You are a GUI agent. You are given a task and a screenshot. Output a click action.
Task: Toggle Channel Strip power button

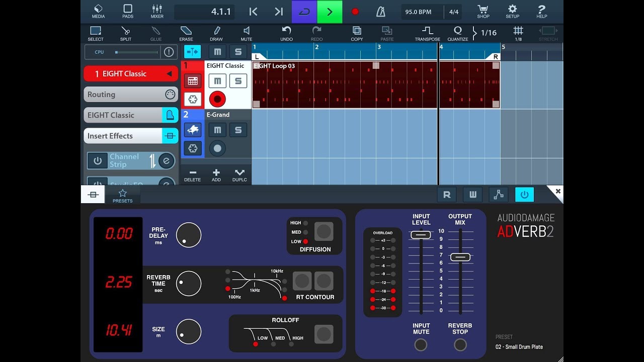(x=98, y=161)
